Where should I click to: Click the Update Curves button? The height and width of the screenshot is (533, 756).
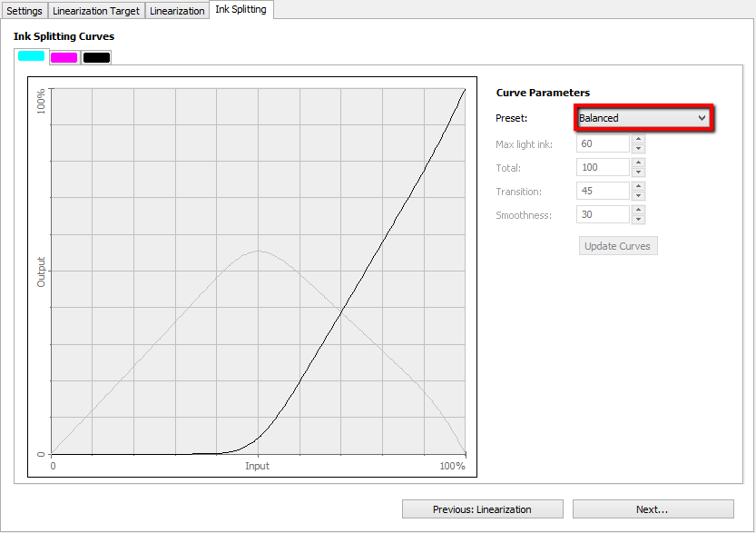[617, 245]
